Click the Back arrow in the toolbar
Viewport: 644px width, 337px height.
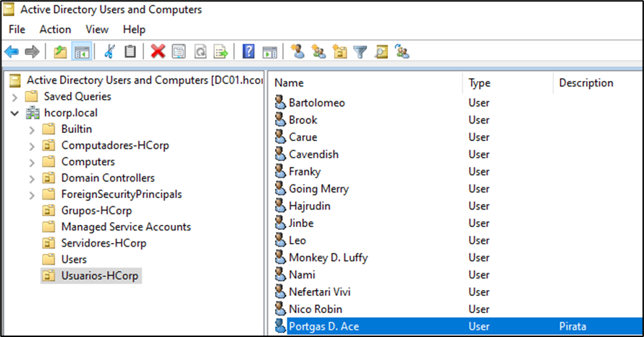(x=12, y=51)
